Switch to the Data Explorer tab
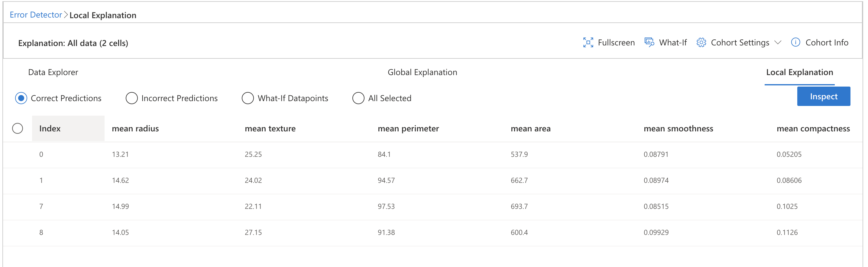Image resolution: width=868 pixels, height=267 pixels. pyautogui.click(x=53, y=72)
